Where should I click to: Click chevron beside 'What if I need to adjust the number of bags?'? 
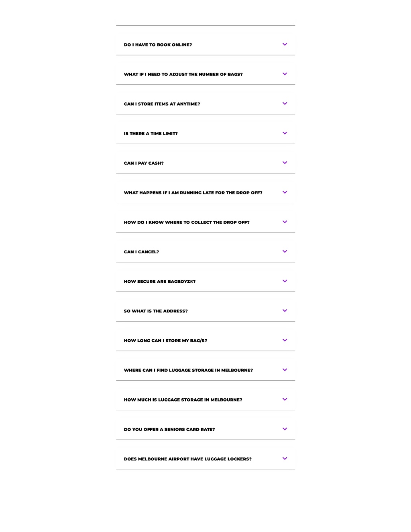tap(285, 74)
